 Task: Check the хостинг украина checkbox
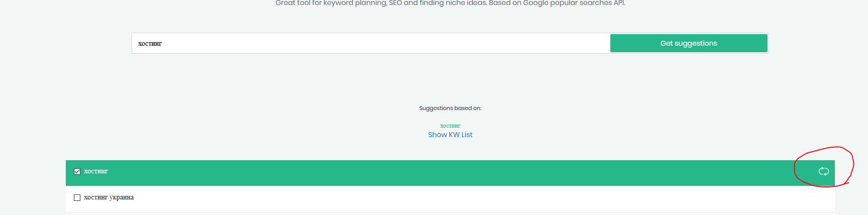point(77,197)
